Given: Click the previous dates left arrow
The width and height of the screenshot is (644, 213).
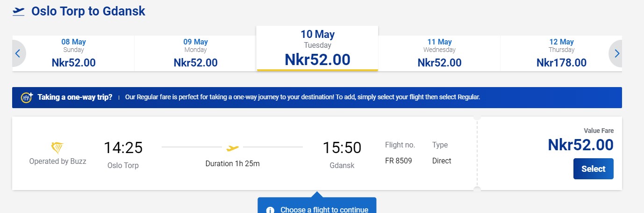Looking at the screenshot, I should tap(18, 53).
